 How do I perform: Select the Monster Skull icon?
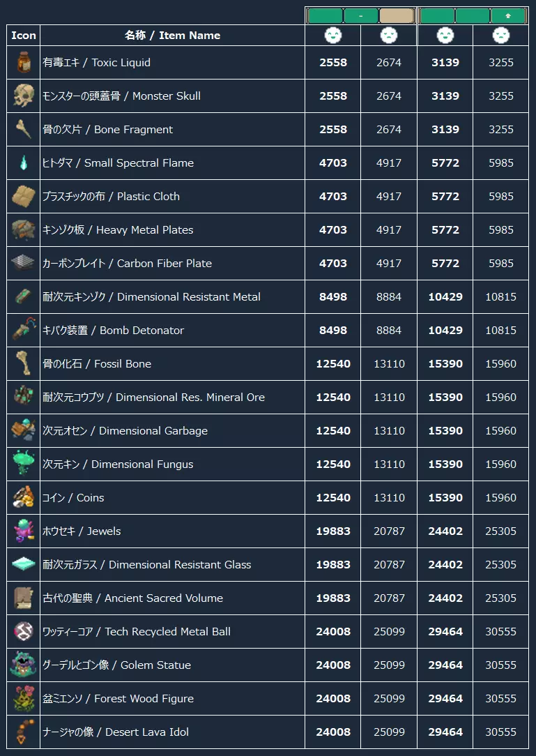23,96
